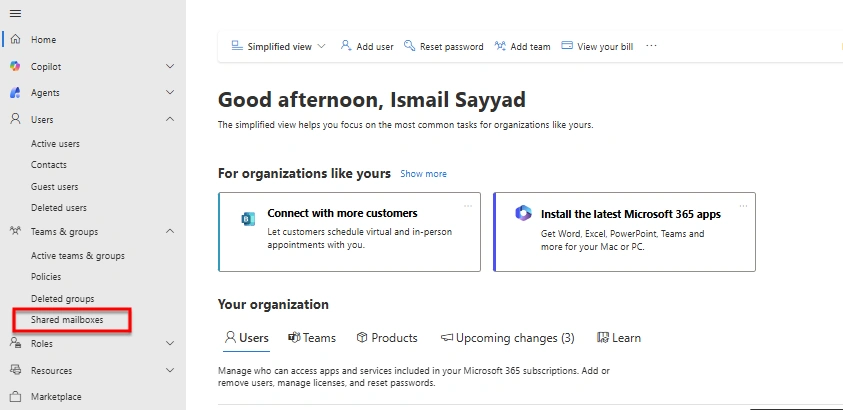
Task: Click the Simplified view layout icon
Action: pos(237,46)
